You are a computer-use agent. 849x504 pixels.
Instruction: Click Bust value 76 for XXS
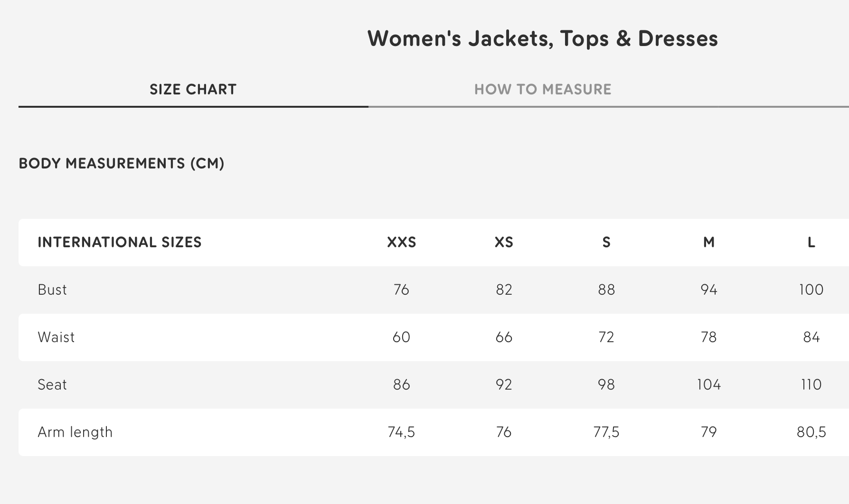(x=401, y=289)
